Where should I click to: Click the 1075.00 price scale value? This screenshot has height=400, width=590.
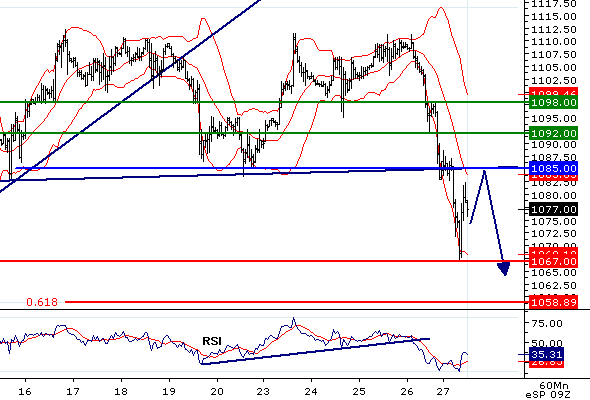(x=553, y=221)
